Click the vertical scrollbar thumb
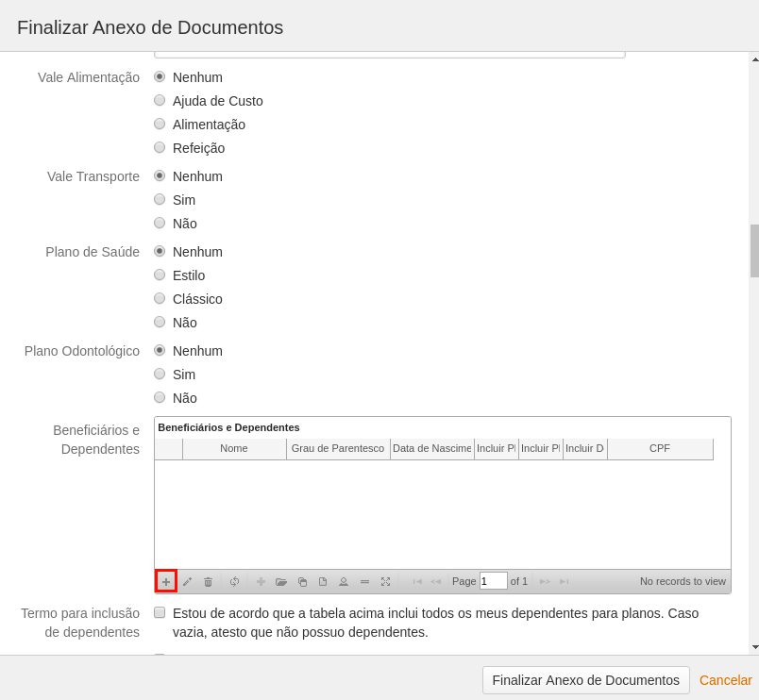The image size is (759, 700). (x=754, y=250)
